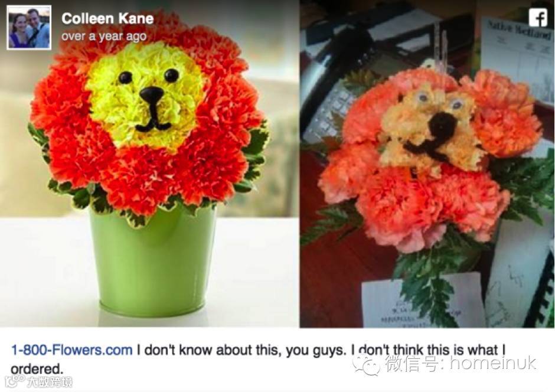Click the black smile on the yellow lion face
The image size is (555, 392).
click(153, 120)
